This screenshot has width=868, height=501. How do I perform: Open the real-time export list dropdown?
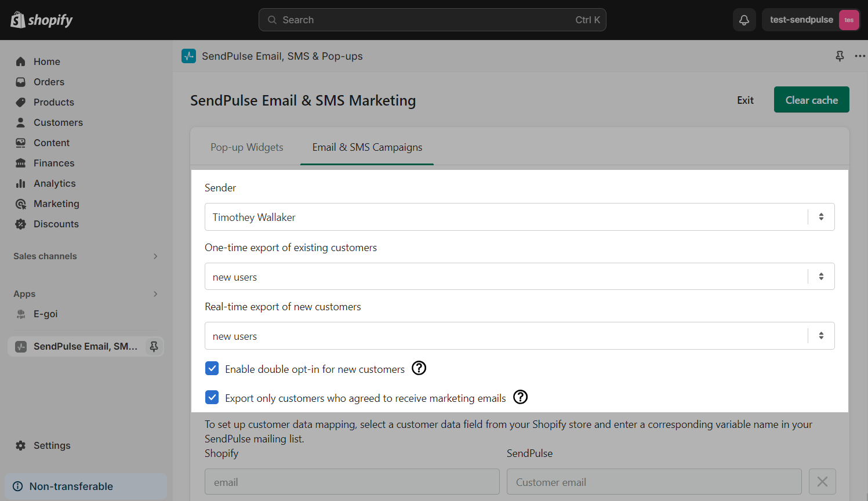(x=519, y=336)
